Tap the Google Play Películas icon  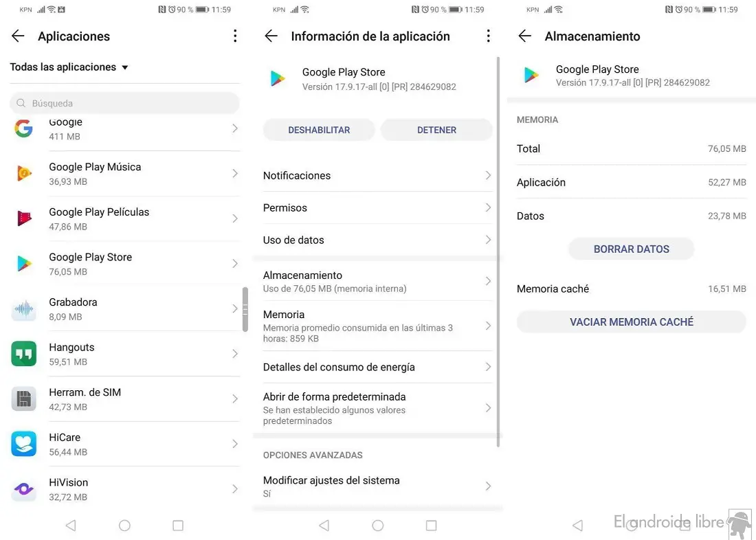(24, 218)
